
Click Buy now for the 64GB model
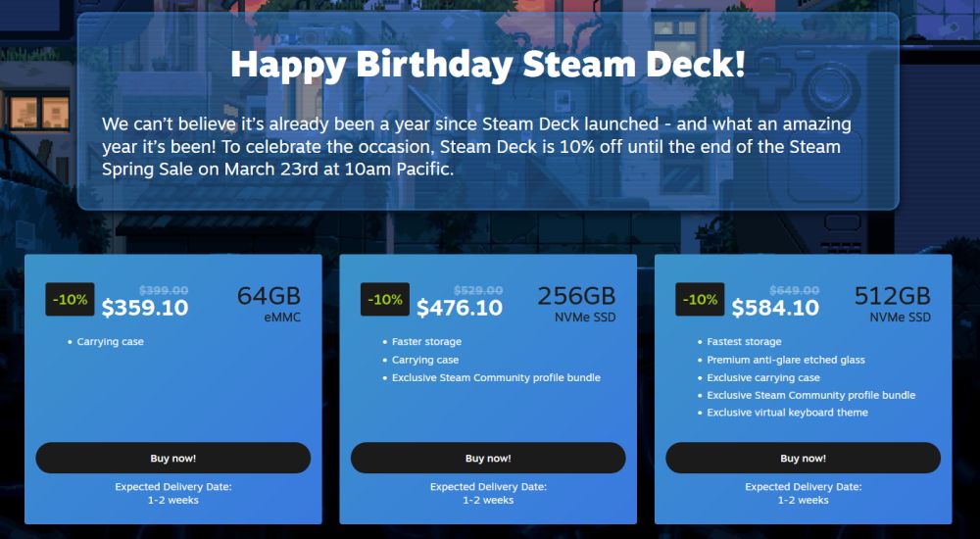(172, 458)
